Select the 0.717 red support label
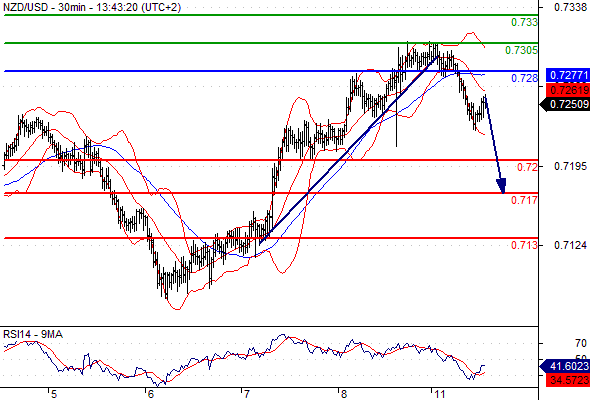 [x=524, y=200]
